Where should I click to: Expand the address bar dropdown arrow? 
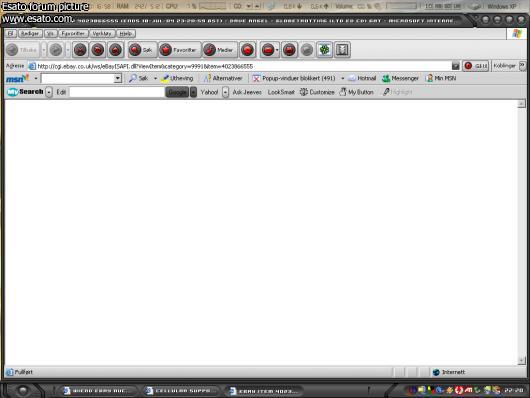tap(456, 66)
